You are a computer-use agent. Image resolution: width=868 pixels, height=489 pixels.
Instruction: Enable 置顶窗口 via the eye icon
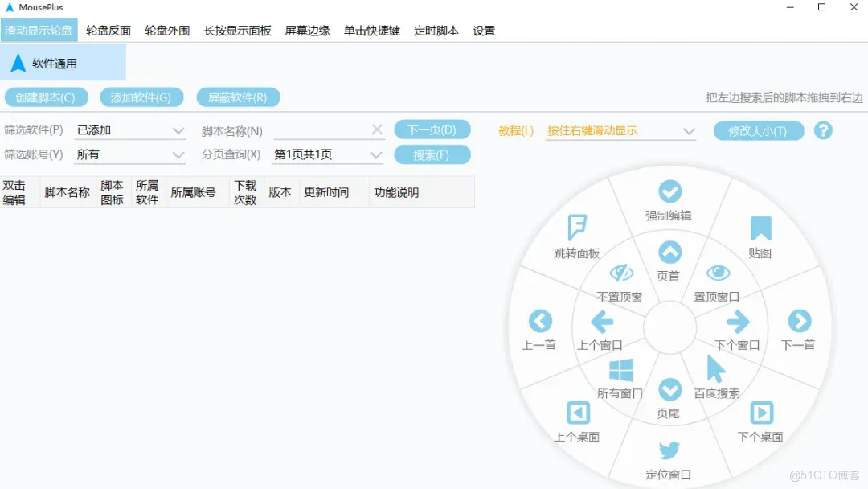point(718,273)
